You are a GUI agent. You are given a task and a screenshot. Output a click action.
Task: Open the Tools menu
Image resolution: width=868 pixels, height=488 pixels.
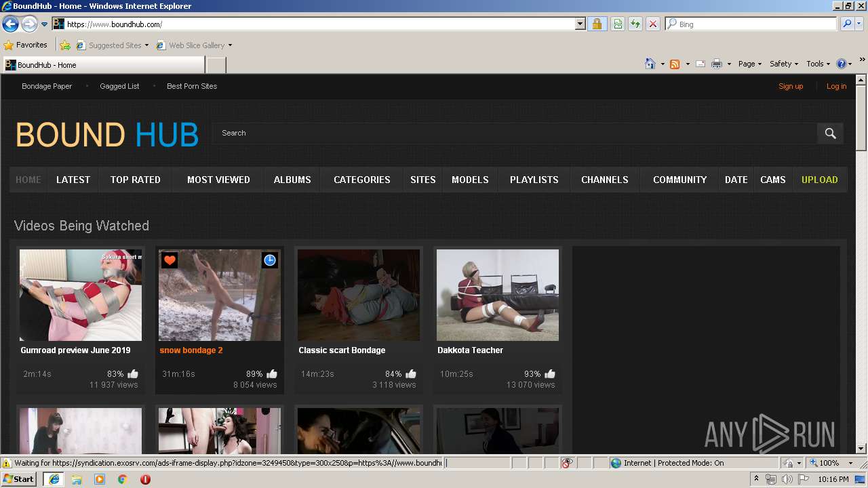[818, 64]
